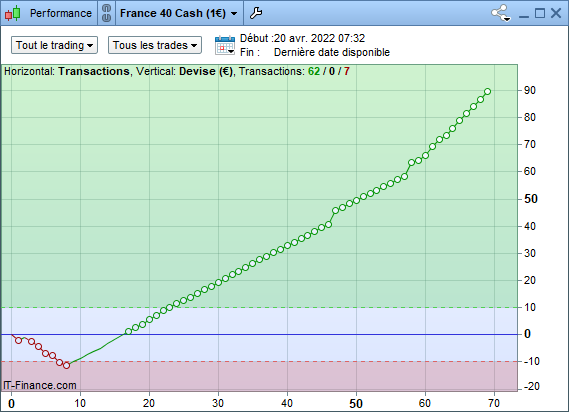This screenshot has width=569, height=412.
Task: Click the lowest red drawdown point
Action: coord(66,366)
